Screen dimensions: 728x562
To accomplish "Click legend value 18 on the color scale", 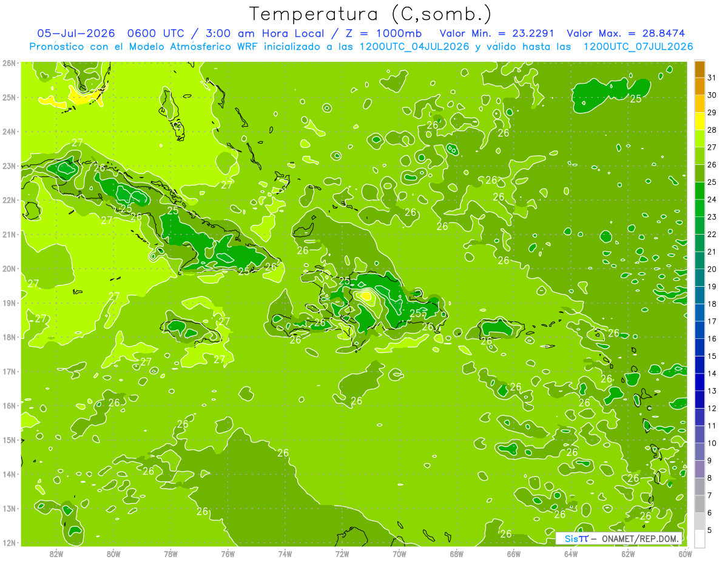I will pyautogui.click(x=712, y=304).
